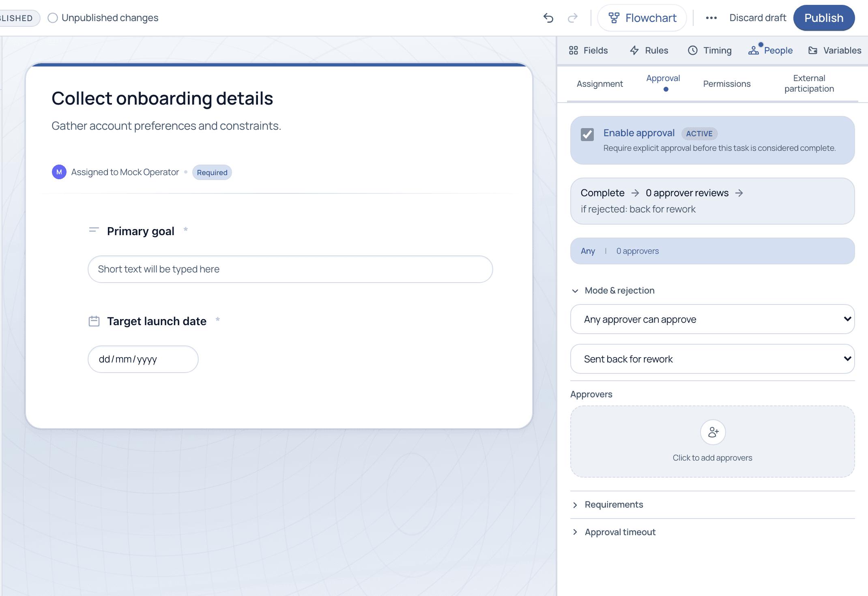868x596 pixels.
Task: Click the 'if rejected: back for rework' text
Action: (x=638, y=209)
